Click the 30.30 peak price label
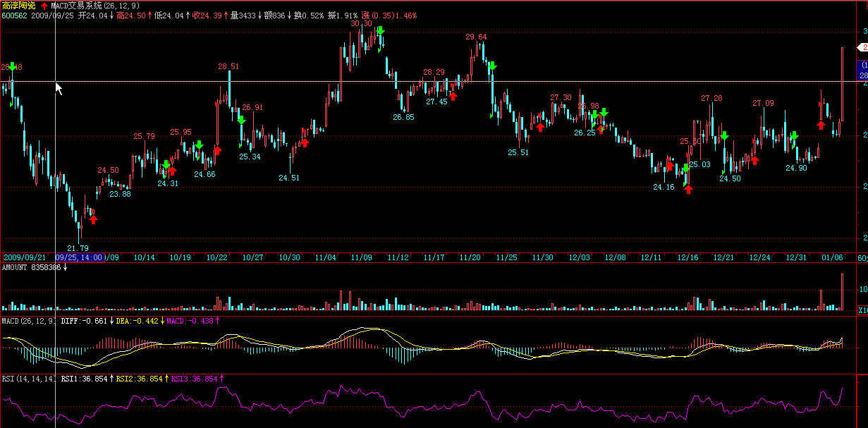The height and width of the screenshot is (428, 868). pos(361,23)
